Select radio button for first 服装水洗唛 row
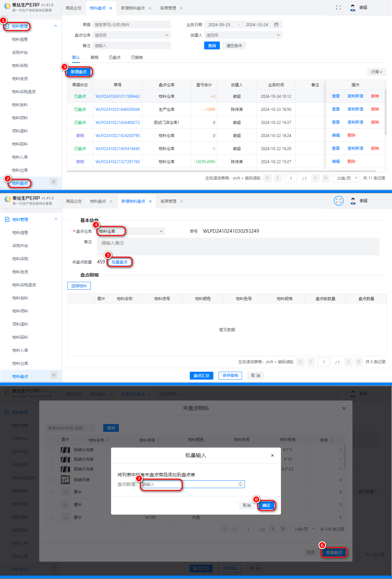Viewport: 392px width, 579px height. (52, 450)
